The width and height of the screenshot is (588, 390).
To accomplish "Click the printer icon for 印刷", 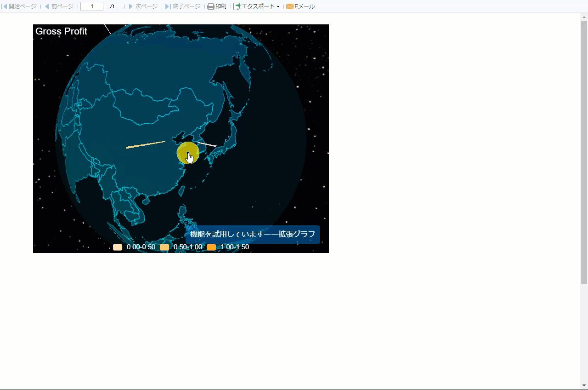I will [x=211, y=6].
